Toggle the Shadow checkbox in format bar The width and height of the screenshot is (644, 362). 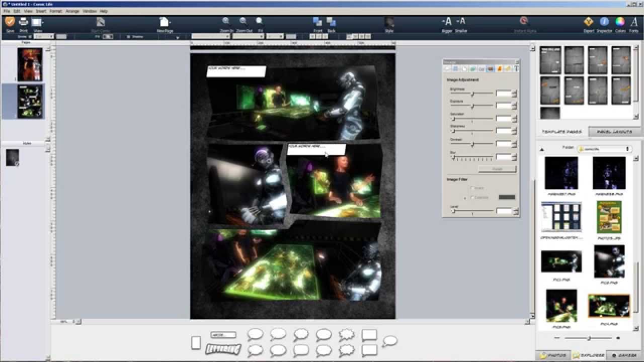pyautogui.click(x=128, y=37)
